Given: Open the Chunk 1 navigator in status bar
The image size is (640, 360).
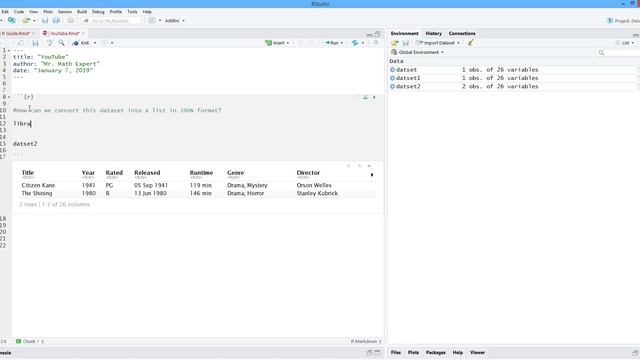Looking at the screenshot, I should pos(30,341).
